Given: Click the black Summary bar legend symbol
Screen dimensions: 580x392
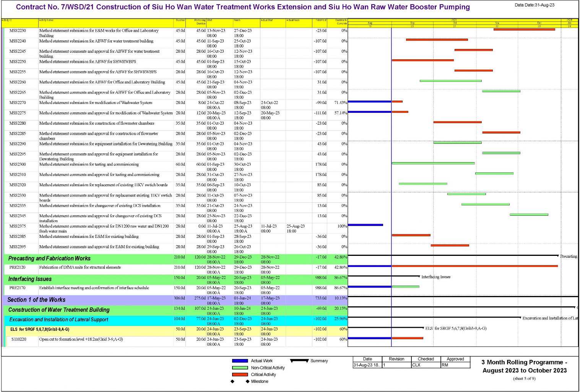Looking at the screenshot, I should tap(299, 360).
